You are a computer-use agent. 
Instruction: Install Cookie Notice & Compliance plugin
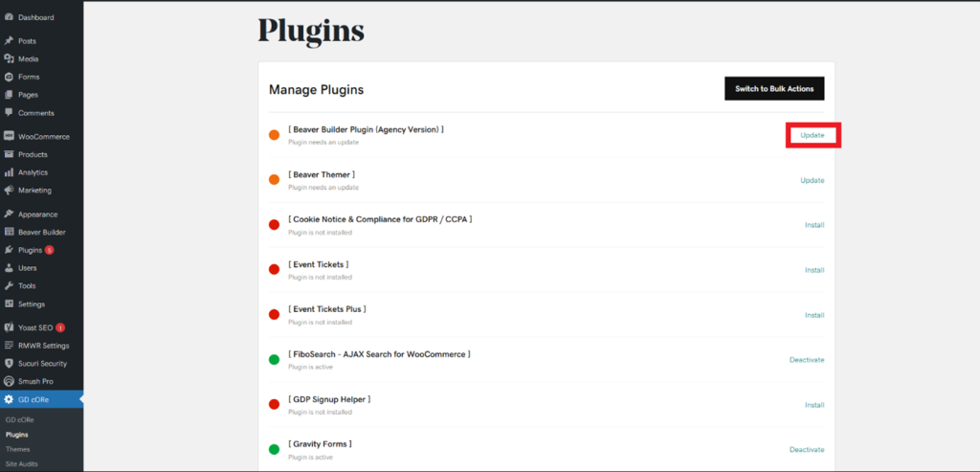[x=814, y=225]
